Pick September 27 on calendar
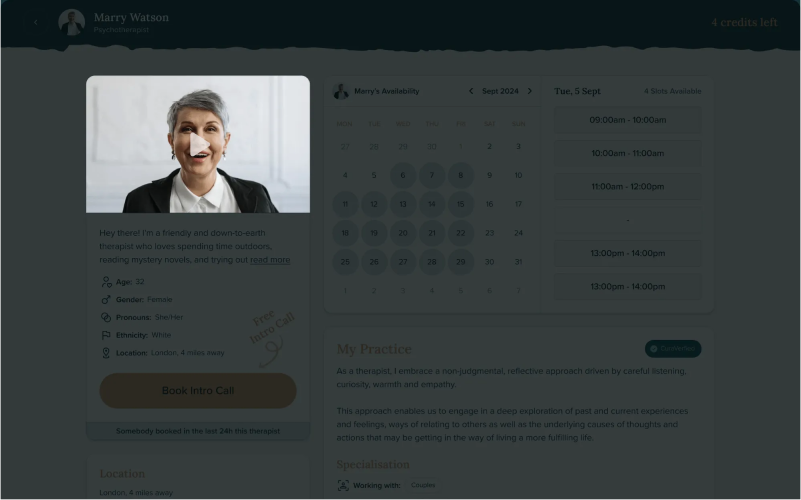The width and height of the screenshot is (801, 500). coord(403,262)
